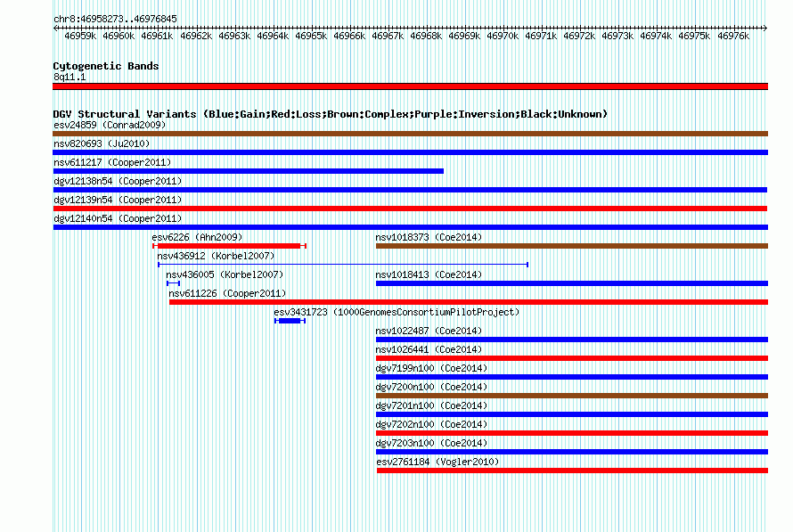
Task: Click the nsv1018373 (Coe2014) brown bar
Action: click(572, 246)
